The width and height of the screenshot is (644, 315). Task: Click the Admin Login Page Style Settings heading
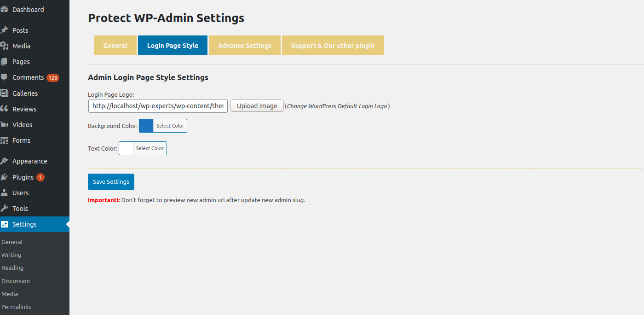[148, 77]
